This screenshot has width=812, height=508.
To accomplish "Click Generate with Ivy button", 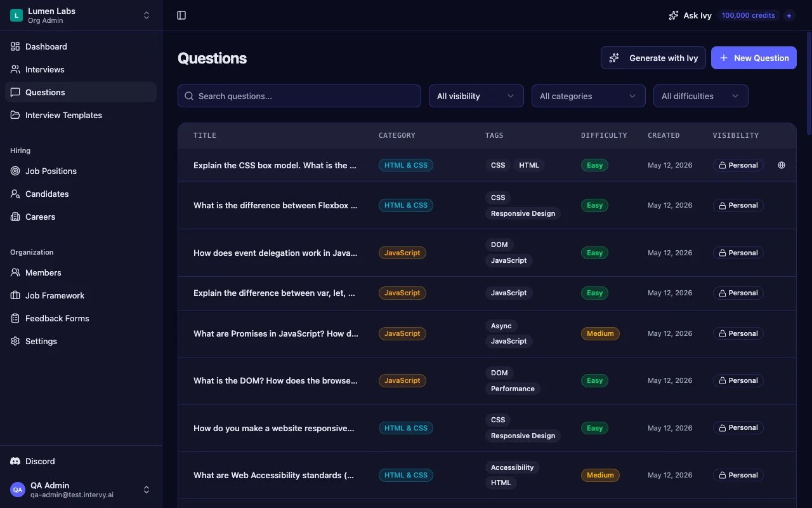I will point(653,58).
